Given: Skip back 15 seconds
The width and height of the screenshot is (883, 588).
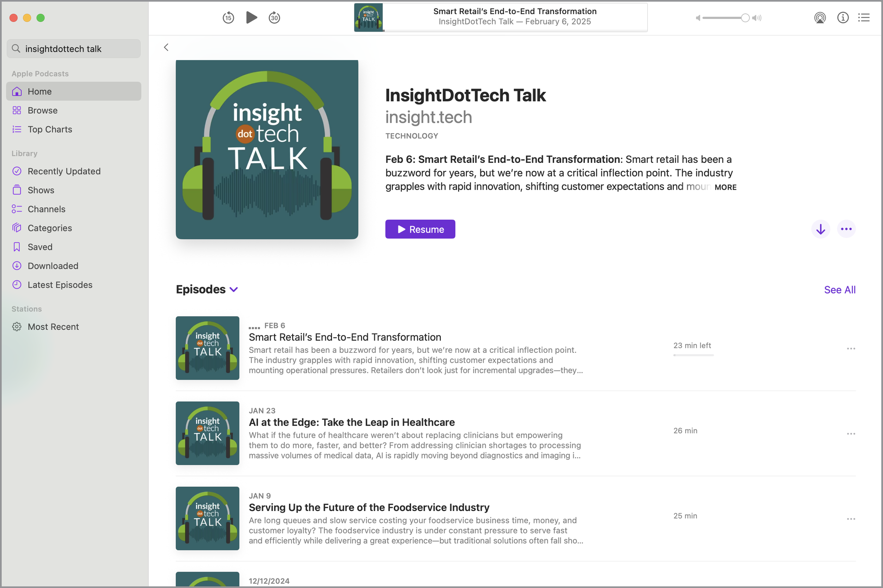Looking at the screenshot, I should pos(228,18).
